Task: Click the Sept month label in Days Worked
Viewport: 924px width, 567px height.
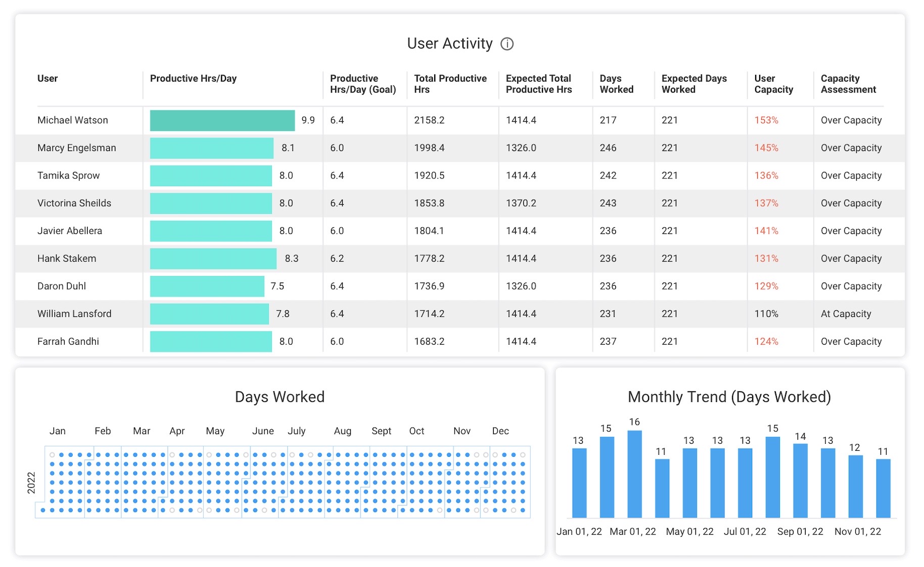Action: click(x=381, y=431)
